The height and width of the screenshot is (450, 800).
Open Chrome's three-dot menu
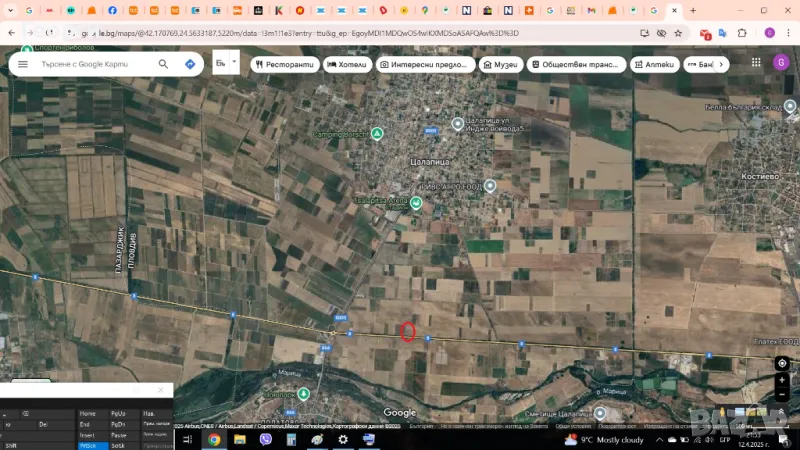click(787, 33)
